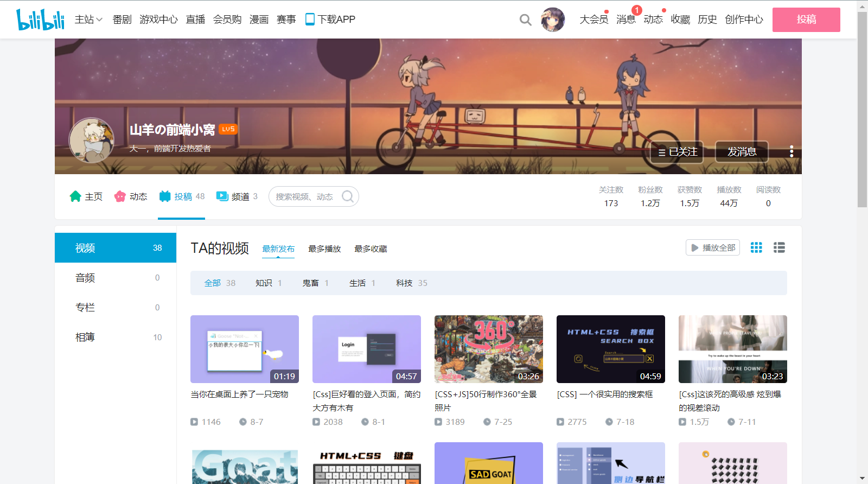Open 收藏 in the header
Viewport: 868px width, 484px height.
tap(680, 20)
